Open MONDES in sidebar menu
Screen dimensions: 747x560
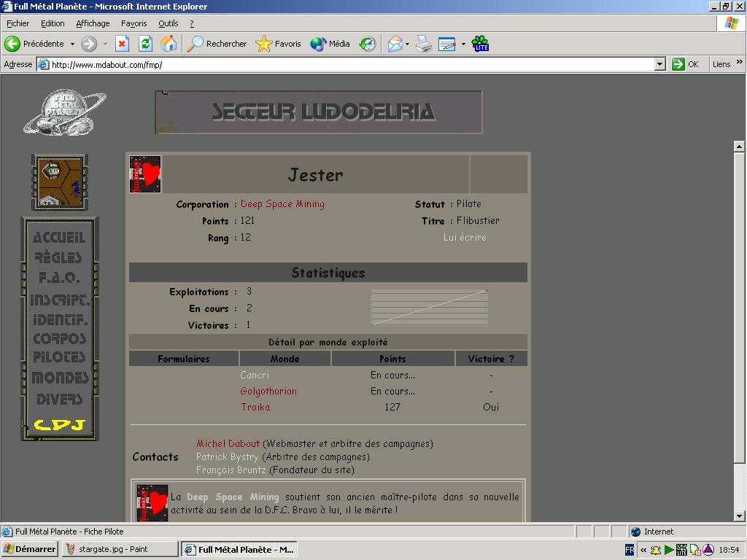click(x=60, y=378)
